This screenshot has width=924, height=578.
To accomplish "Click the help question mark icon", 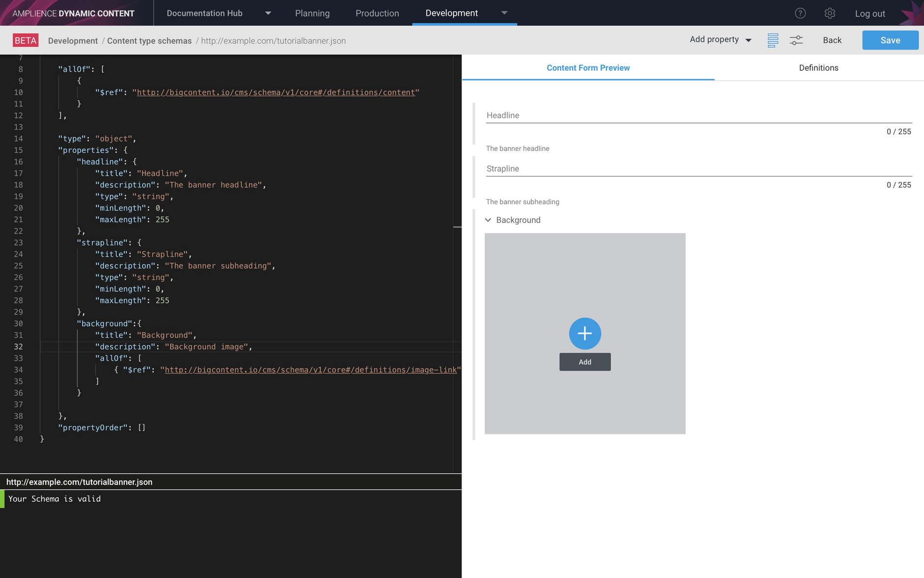I will coord(800,13).
